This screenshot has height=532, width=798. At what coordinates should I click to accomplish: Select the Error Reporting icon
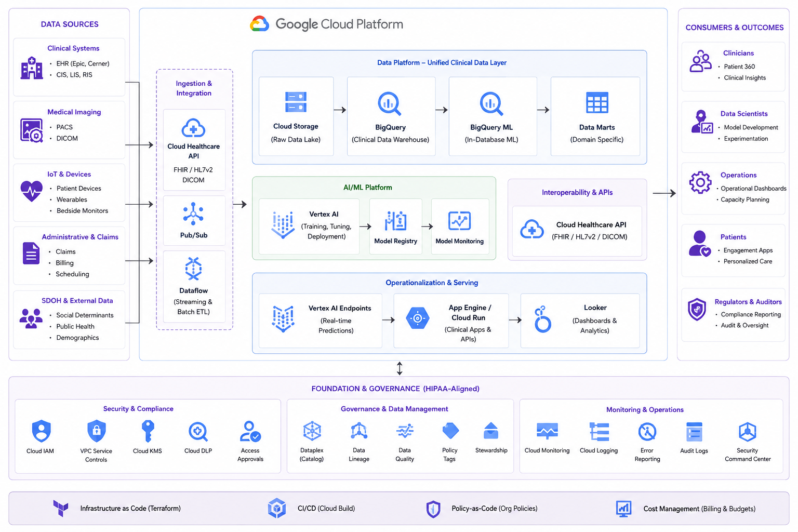[647, 431]
